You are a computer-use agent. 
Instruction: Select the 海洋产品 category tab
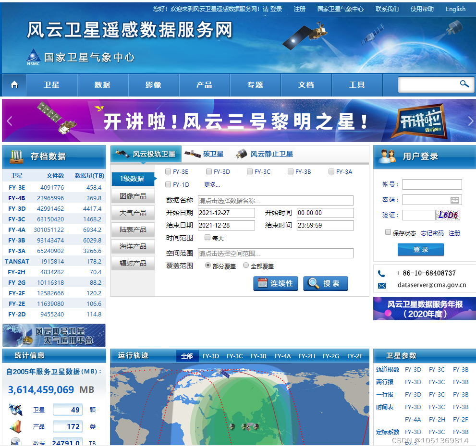(x=133, y=246)
